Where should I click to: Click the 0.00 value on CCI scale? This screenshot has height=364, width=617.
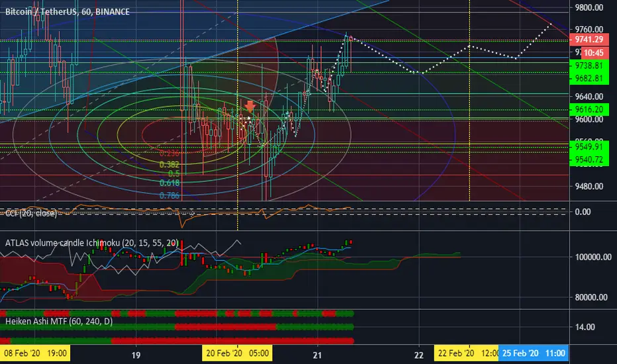point(583,212)
